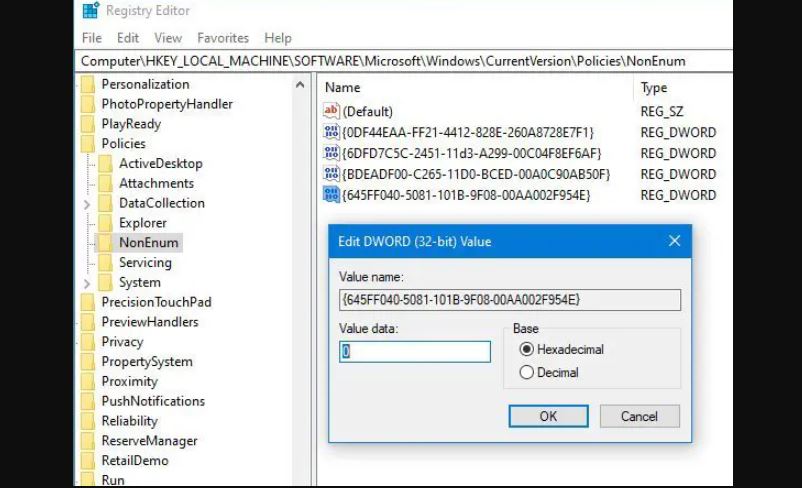
Task: Select the ReserveManager key label
Action: [x=149, y=441]
